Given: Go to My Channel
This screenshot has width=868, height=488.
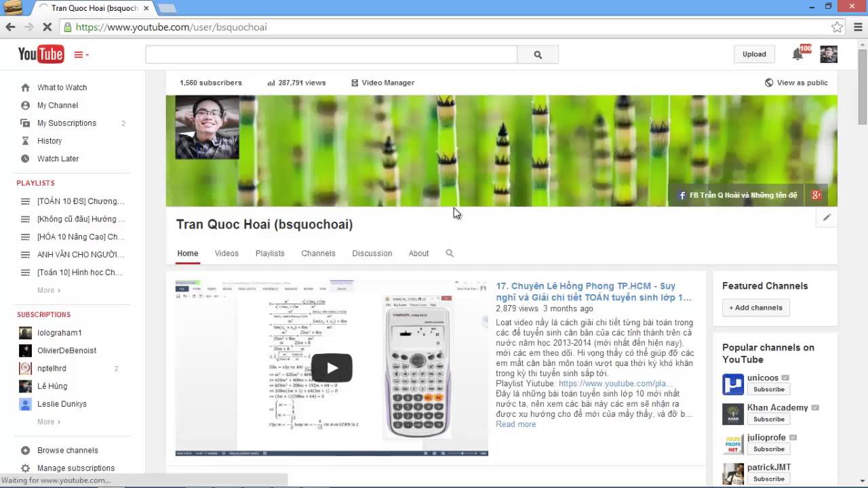Looking at the screenshot, I should point(58,105).
